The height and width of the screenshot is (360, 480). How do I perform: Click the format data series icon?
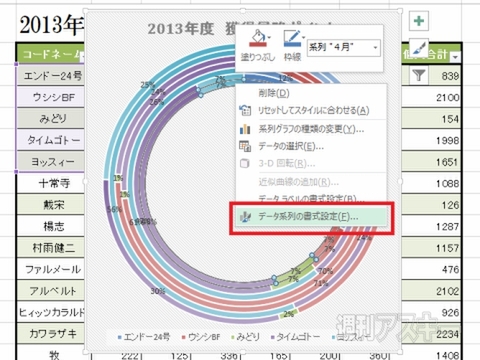(x=245, y=217)
